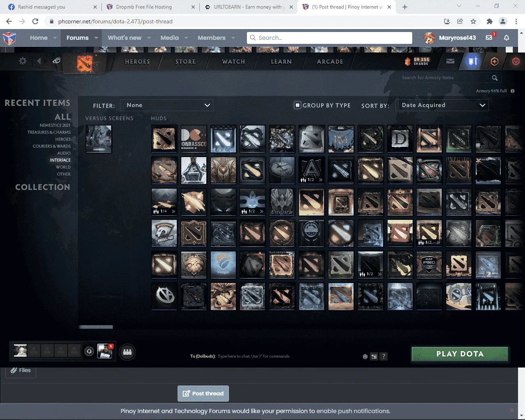Viewport: 525px width, 420px height.
Task: Open the ARCADE tab in Dota
Action: (330, 62)
